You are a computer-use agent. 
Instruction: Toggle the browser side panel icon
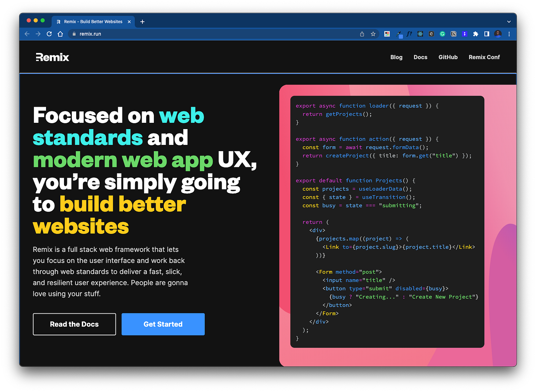tap(487, 34)
